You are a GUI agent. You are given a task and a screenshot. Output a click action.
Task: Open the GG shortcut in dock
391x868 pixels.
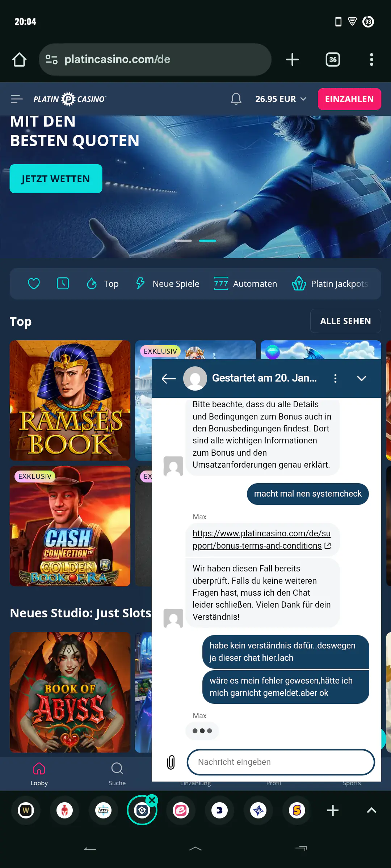[104, 810]
